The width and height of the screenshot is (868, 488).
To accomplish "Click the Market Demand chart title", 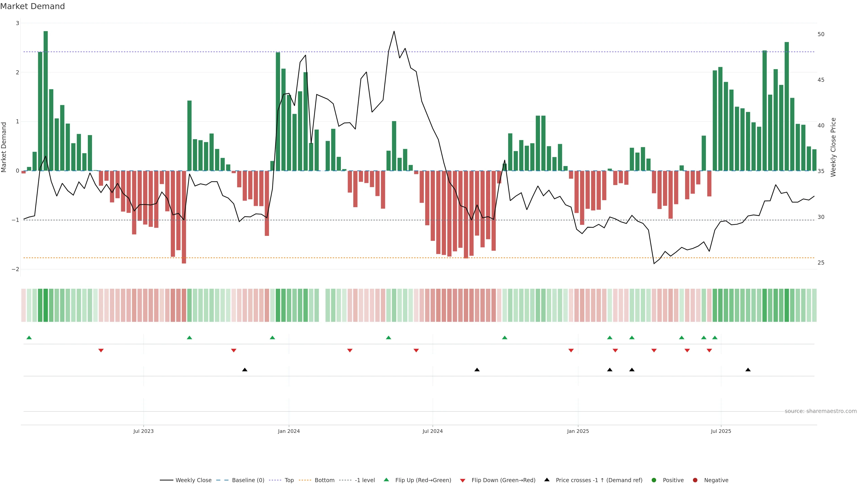I will (x=32, y=6).
